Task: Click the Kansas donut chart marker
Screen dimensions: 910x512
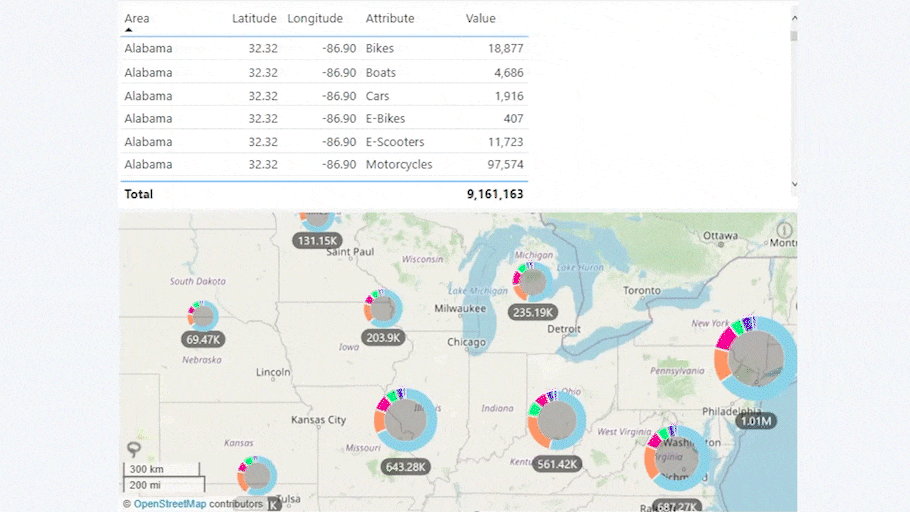Action: [x=258, y=475]
